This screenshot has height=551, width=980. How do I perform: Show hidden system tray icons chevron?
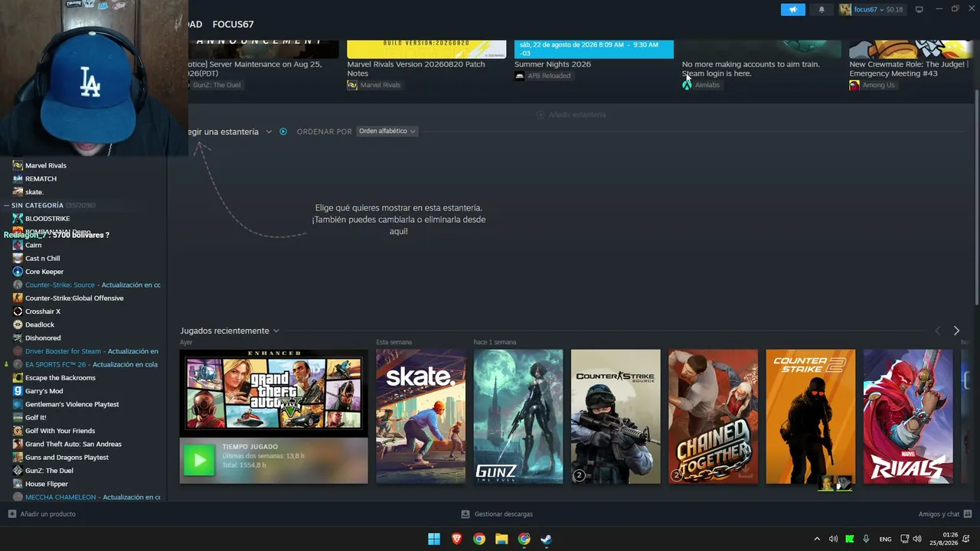click(x=816, y=539)
